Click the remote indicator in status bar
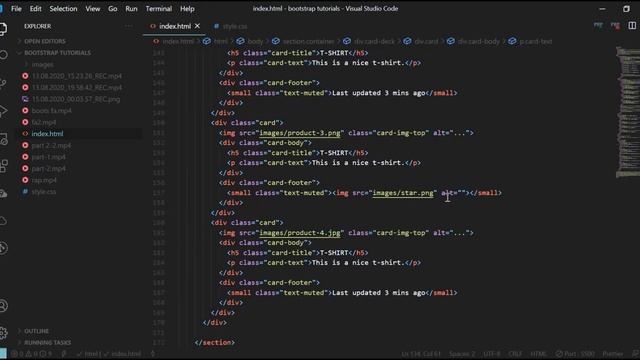The height and width of the screenshot is (360, 640). tap(3, 354)
